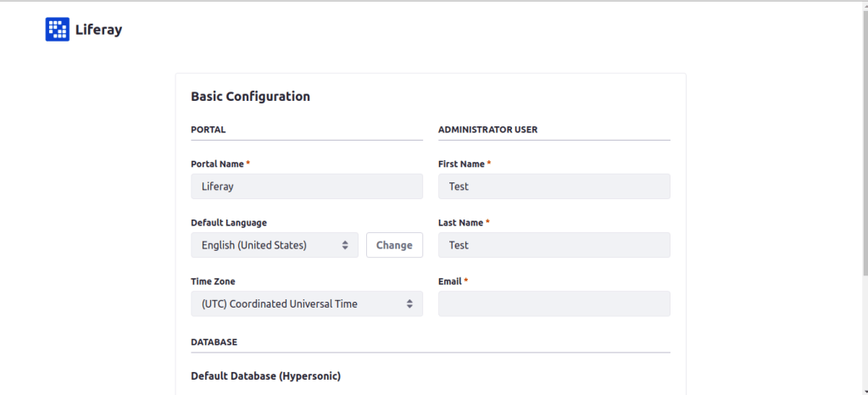Image resolution: width=868 pixels, height=395 pixels.
Task: Click the Time Zone field label
Action: (x=213, y=281)
